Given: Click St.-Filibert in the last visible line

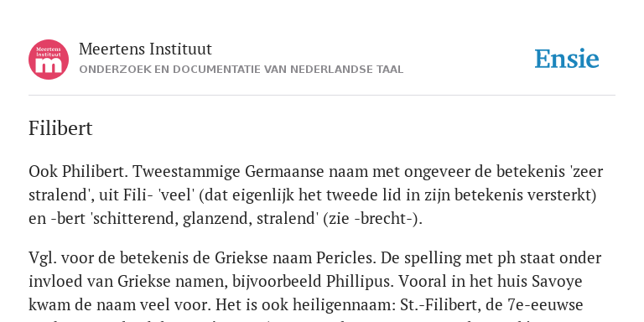Looking at the screenshot, I should 434,305.
